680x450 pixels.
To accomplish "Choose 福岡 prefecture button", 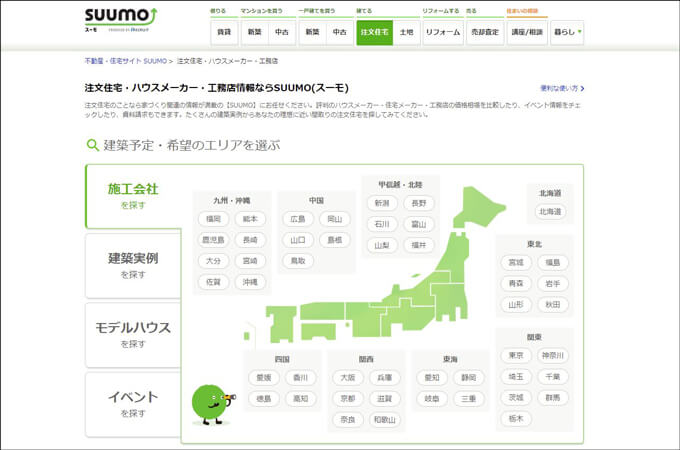I will (x=213, y=219).
